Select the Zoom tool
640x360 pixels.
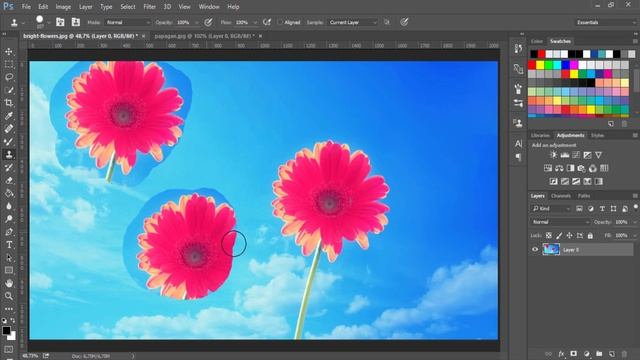tap(9, 296)
